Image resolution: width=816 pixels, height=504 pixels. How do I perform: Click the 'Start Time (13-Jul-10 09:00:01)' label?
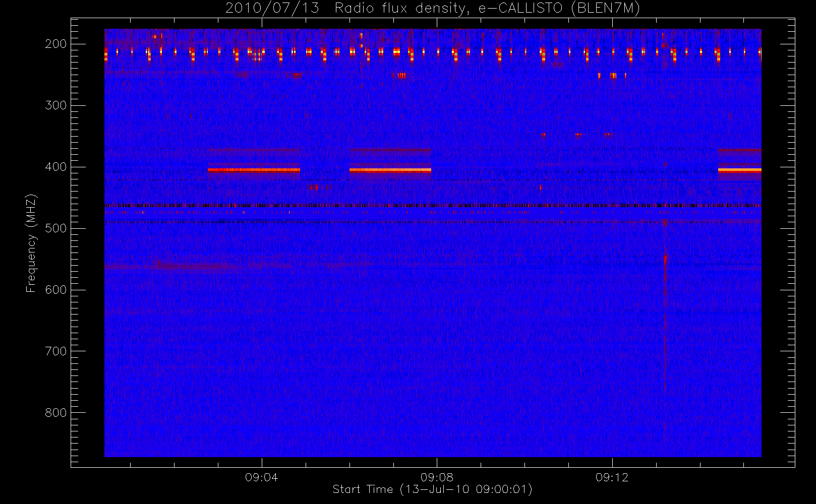coord(433,489)
